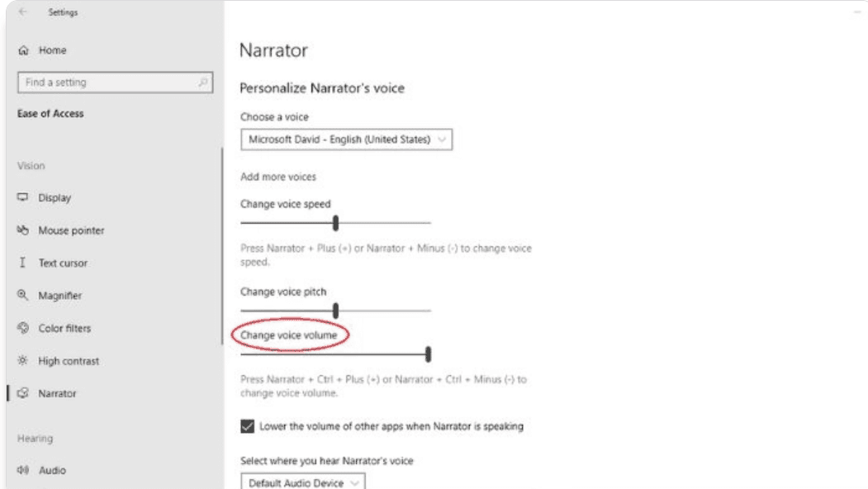Open the Default Audio Device dropdown
868x489 pixels.
tap(303, 482)
